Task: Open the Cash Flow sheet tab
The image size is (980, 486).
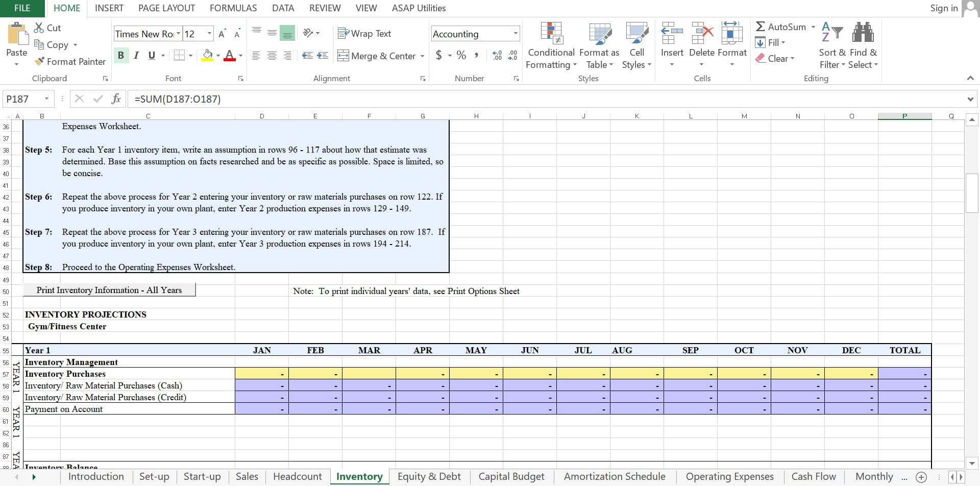Action: 814,476
